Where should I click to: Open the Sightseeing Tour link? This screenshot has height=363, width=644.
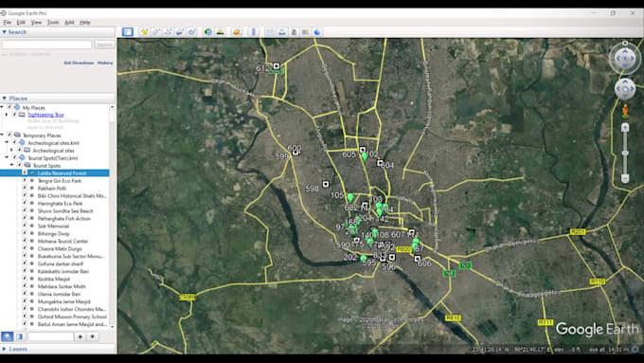click(45, 115)
